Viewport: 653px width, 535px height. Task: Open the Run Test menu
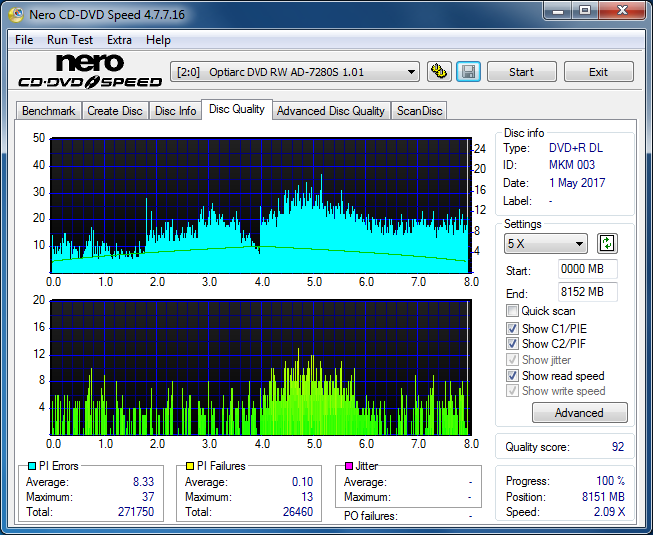coord(70,40)
